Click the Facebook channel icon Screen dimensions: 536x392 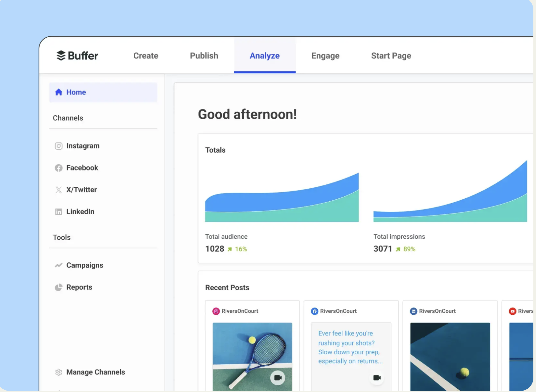(x=59, y=168)
